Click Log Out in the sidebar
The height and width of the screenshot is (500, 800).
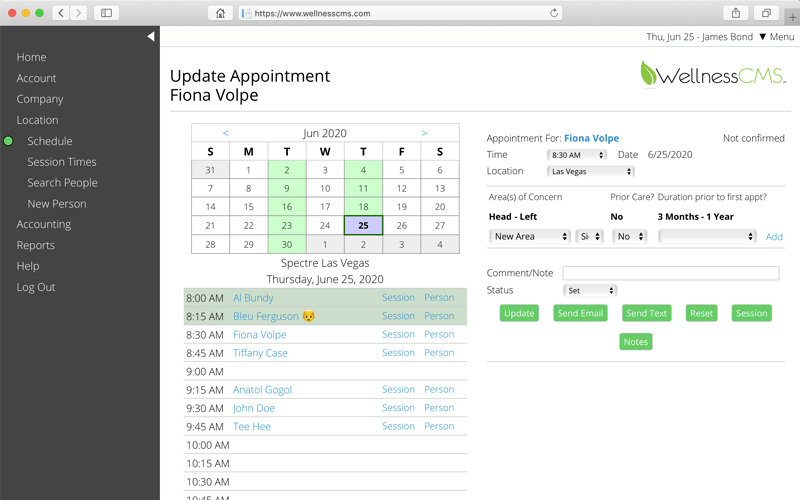point(36,287)
